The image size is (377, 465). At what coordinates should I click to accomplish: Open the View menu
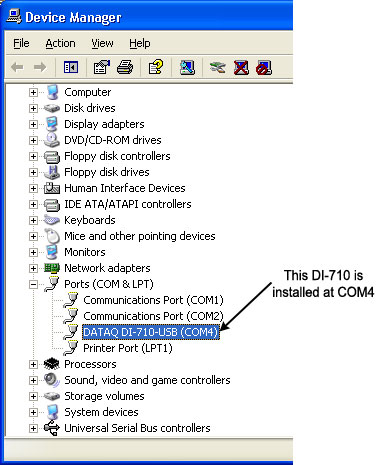click(102, 43)
